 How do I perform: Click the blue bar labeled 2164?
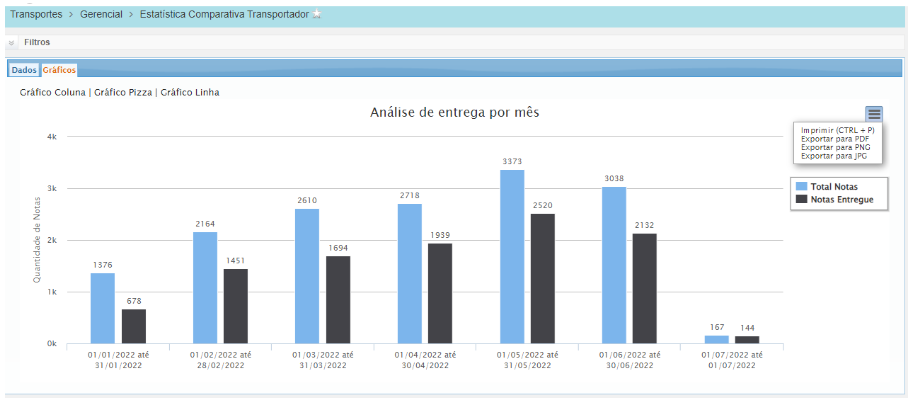[x=205, y=288]
